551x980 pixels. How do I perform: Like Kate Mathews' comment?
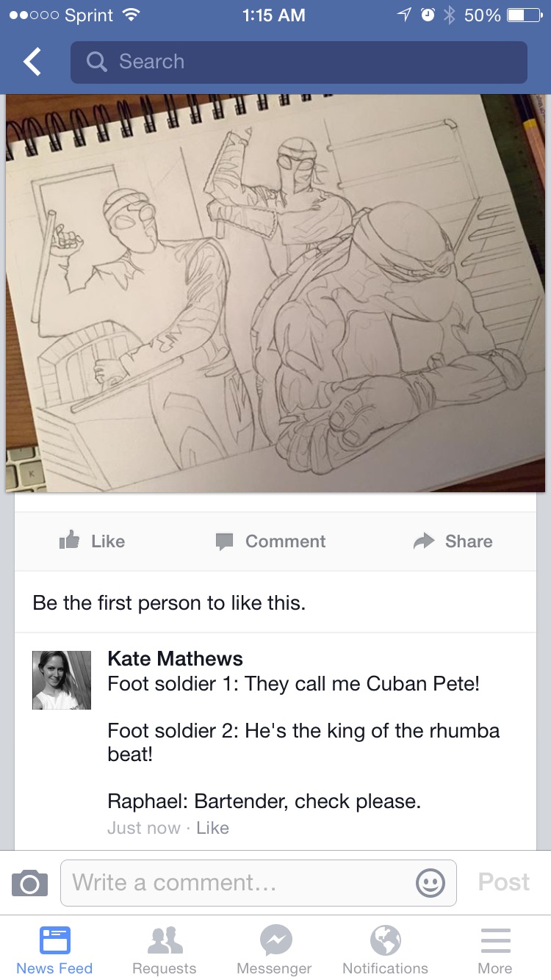tap(213, 828)
